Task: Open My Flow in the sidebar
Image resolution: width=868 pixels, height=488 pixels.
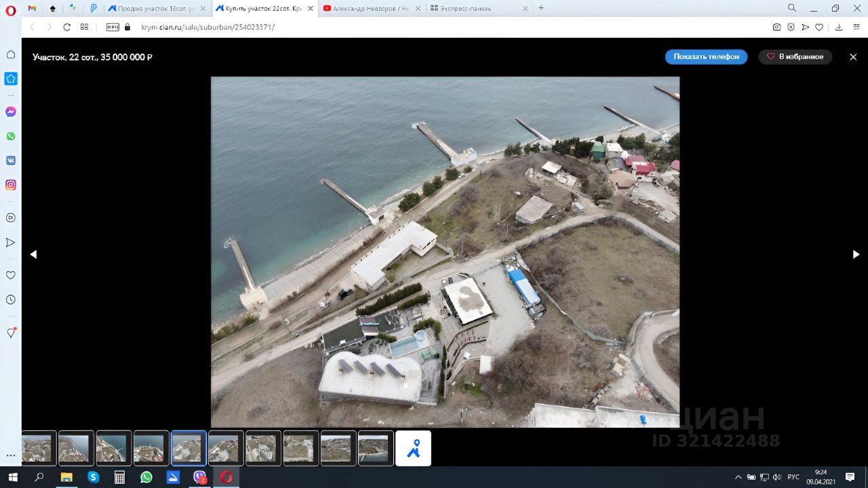Action: (x=11, y=242)
